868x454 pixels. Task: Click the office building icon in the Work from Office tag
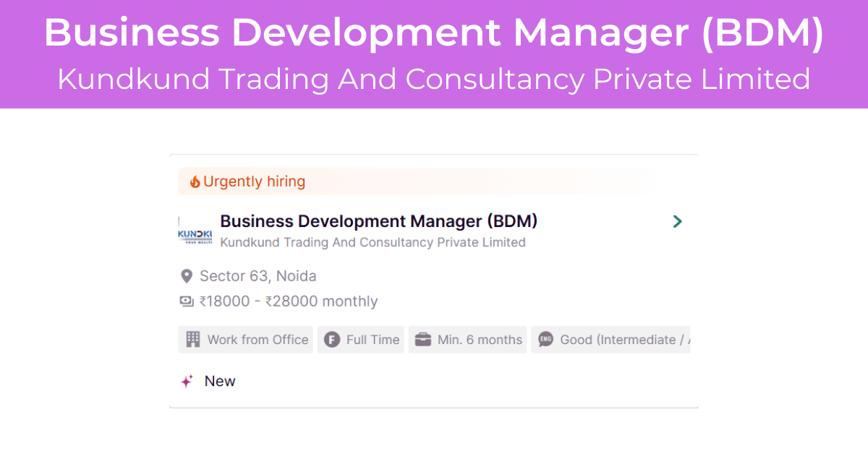192,340
